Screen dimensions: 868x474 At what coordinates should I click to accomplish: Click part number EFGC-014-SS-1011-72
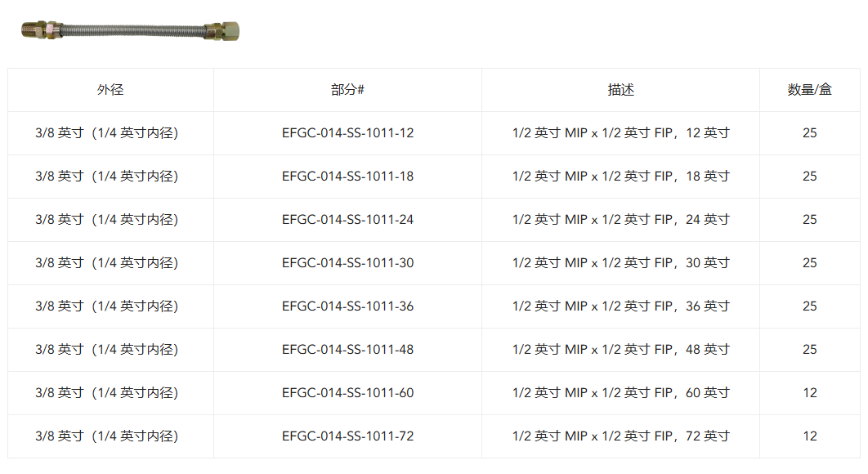pyautogui.click(x=347, y=436)
